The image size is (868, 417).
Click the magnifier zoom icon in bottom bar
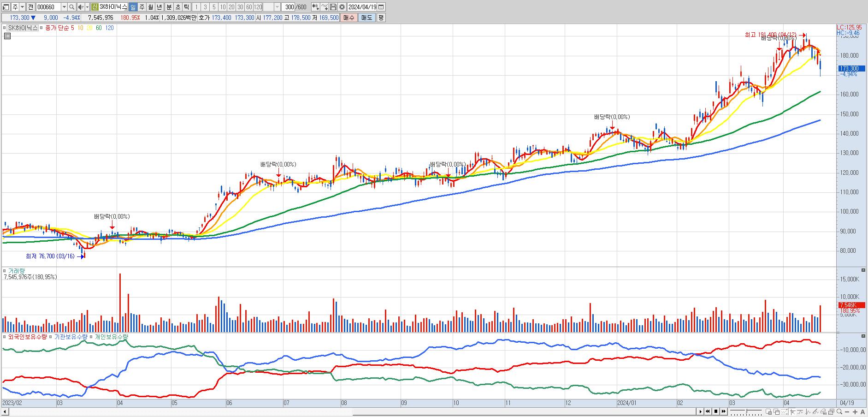coord(840,411)
